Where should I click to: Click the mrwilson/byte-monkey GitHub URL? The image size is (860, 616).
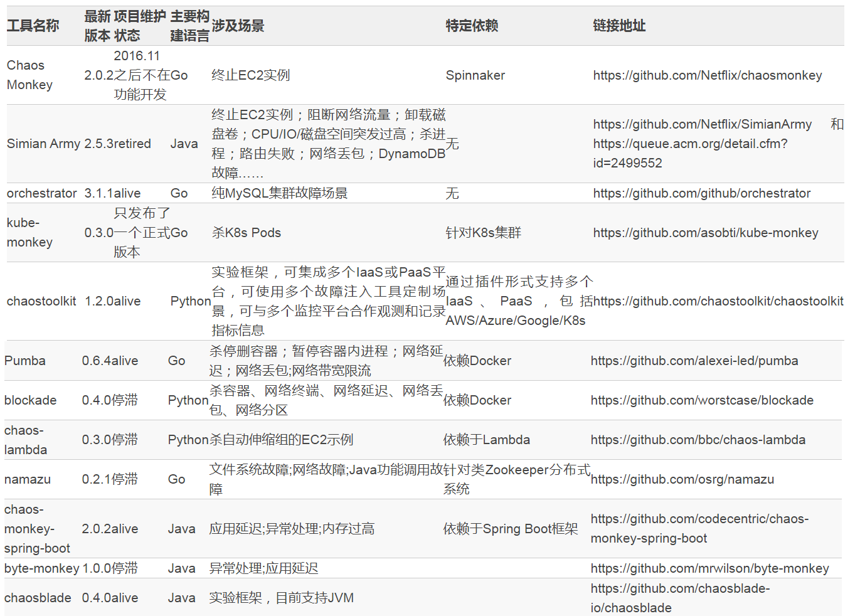click(x=710, y=568)
